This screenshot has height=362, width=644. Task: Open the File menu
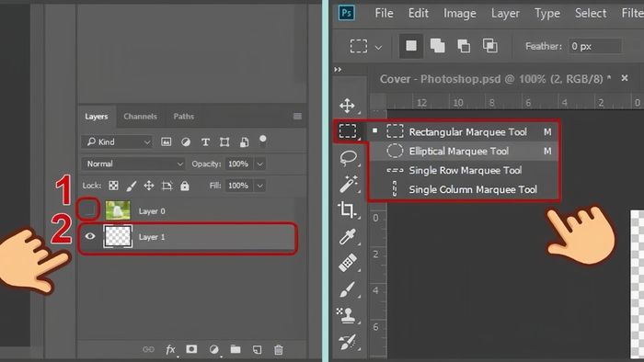(x=384, y=13)
